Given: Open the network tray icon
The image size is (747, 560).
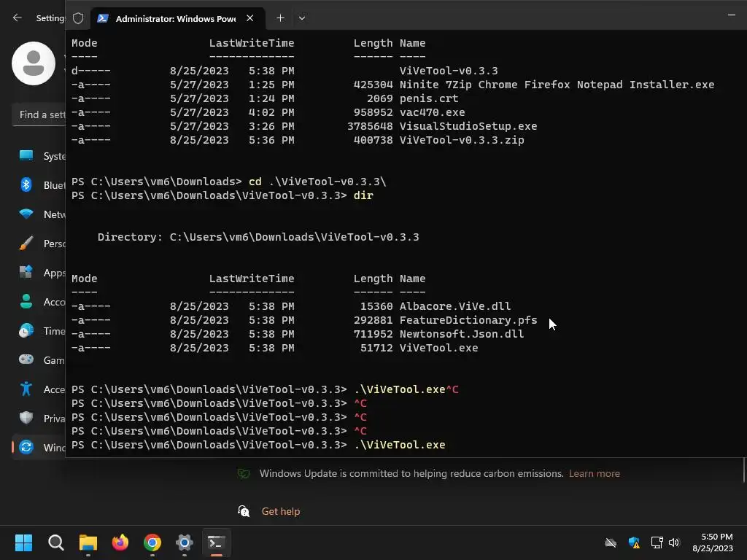Looking at the screenshot, I should click(657, 542).
